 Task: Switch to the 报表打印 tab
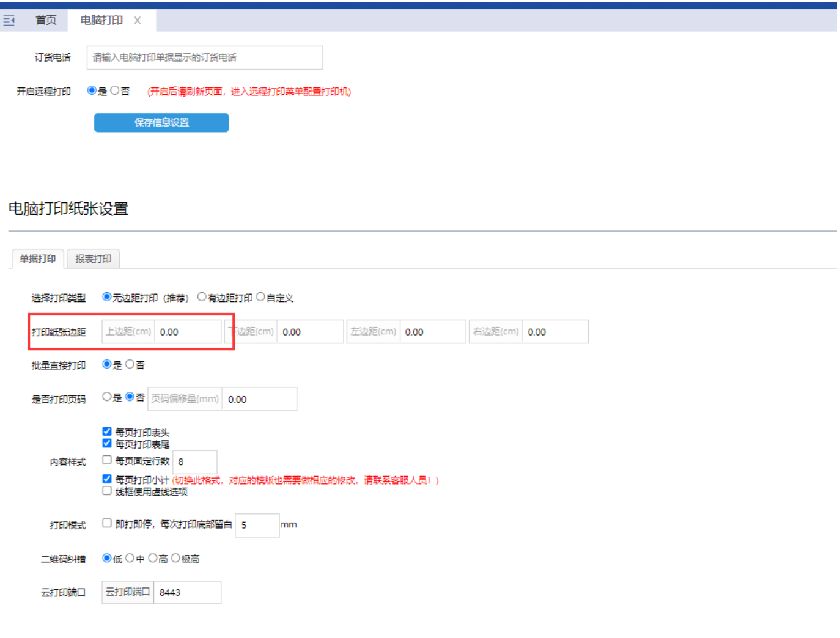point(93,259)
